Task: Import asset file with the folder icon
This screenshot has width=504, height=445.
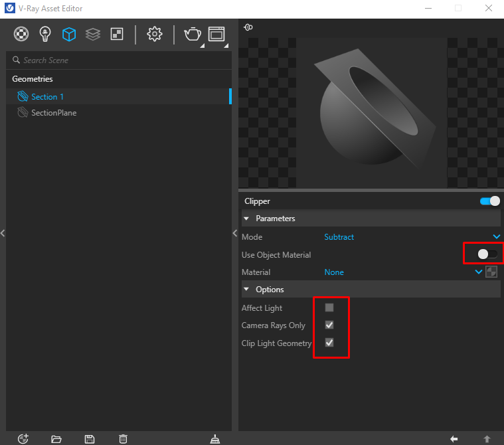Action: pos(56,439)
